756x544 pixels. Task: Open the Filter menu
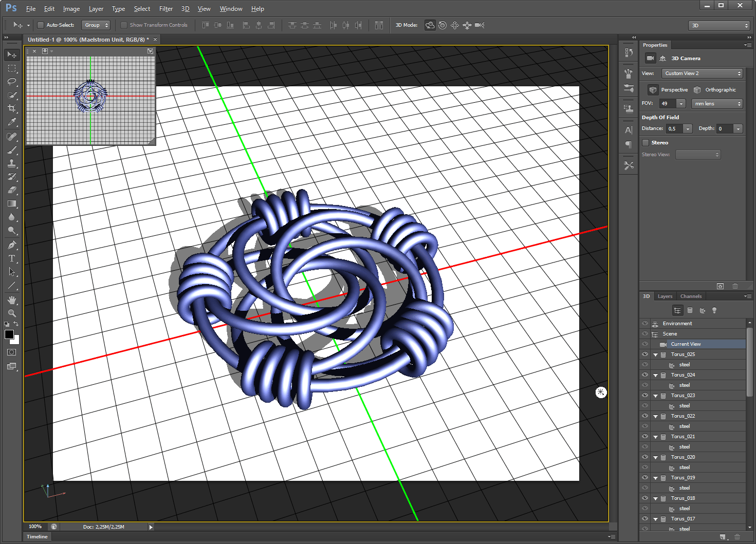coord(166,9)
